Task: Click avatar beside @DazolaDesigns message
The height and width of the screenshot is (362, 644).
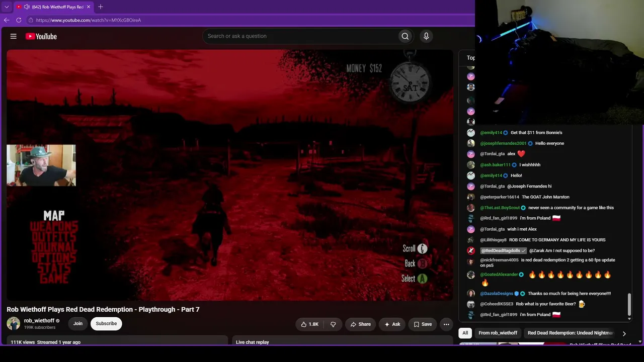Action: coord(471,294)
